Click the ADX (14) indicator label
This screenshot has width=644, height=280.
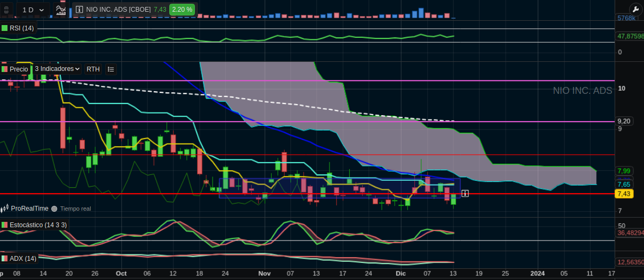(23, 259)
